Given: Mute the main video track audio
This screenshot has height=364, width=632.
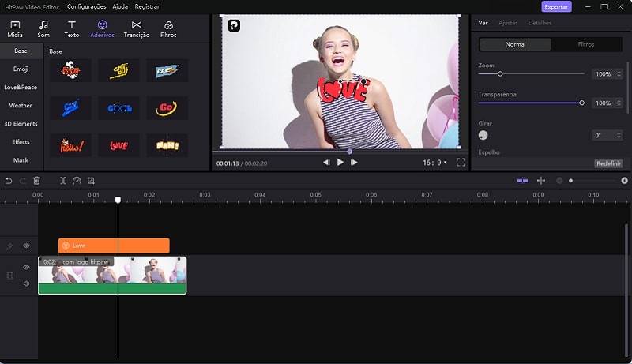Looking at the screenshot, I should coord(26,283).
